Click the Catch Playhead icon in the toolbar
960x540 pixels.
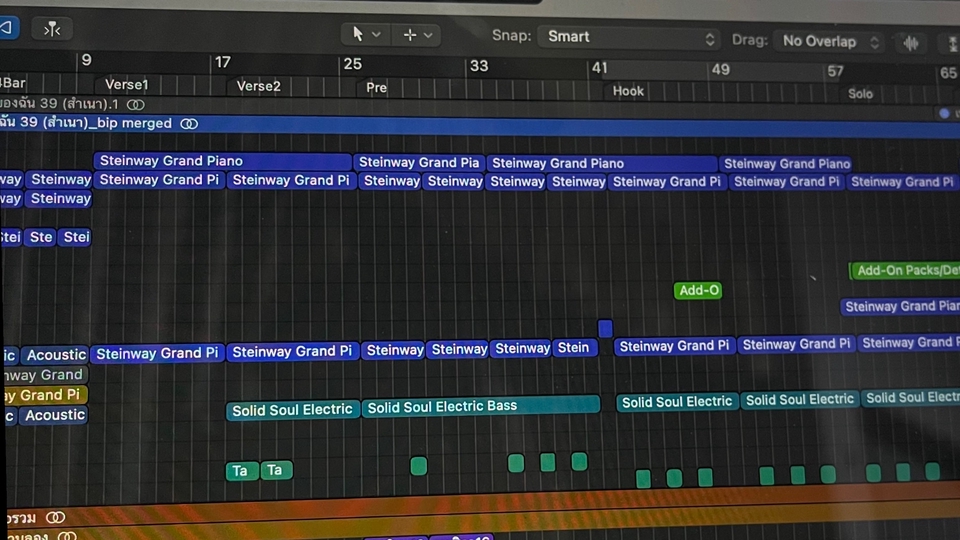[x=52, y=29]
